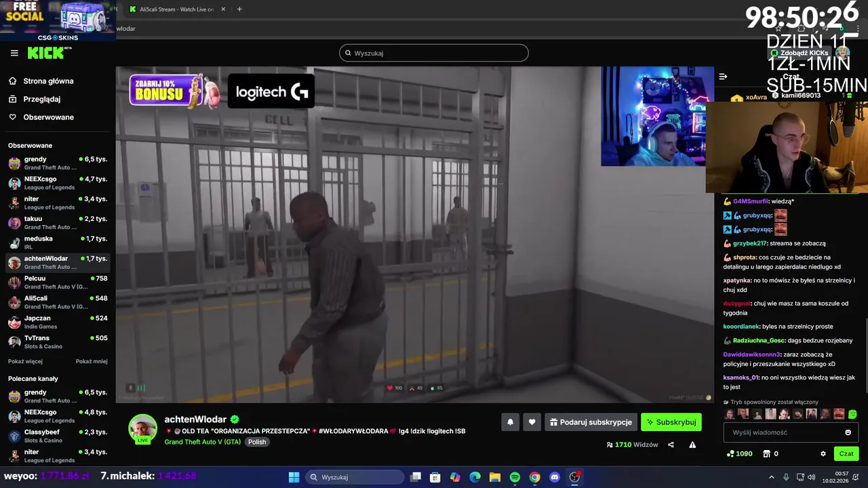Viewport: 868px width, 488px height.
Task: Expand list with Pokaż więcej
Action: point(25,361)
